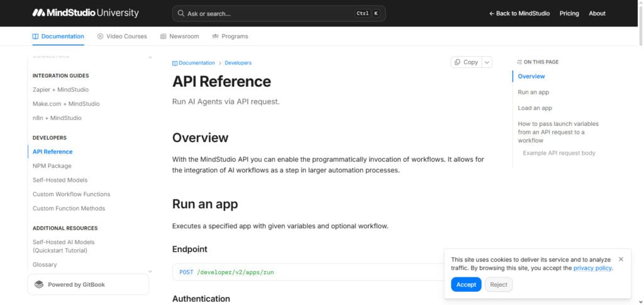The width and height of the screenshot is (644, 305).
Task: Click the GitBook logo icon
Action: tap(39, 284)
